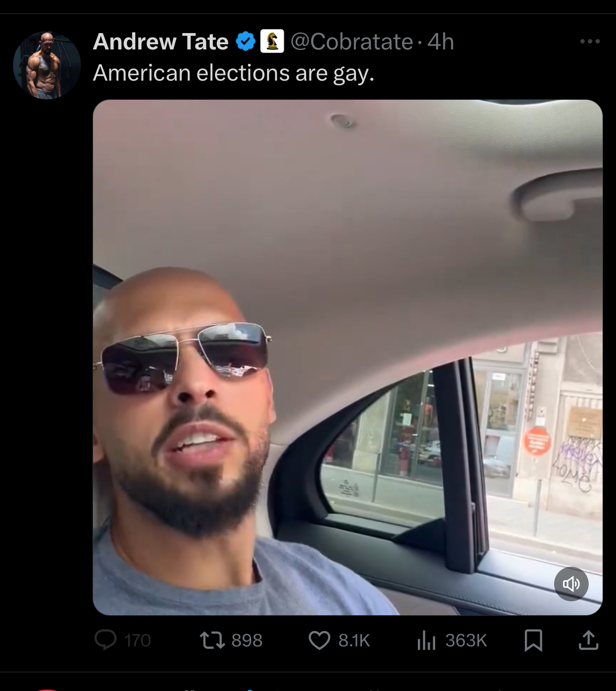The image size is (616, 691).
Task: Click the 8.1K likes count
Action: point(354,640)
